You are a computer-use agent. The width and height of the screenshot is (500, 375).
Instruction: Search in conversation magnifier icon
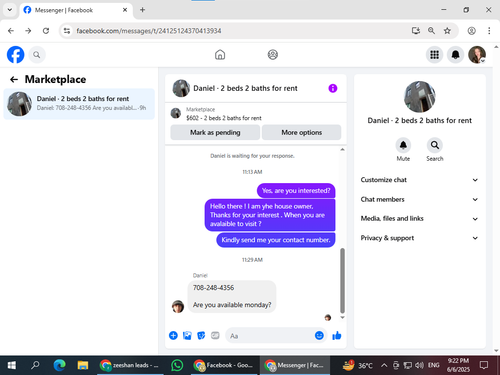[435, 145]
